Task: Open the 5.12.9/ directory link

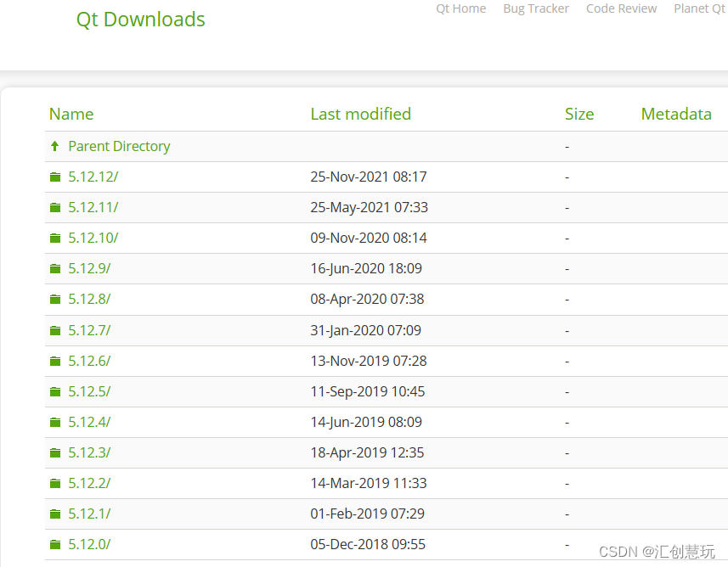Action: [89, 269]
